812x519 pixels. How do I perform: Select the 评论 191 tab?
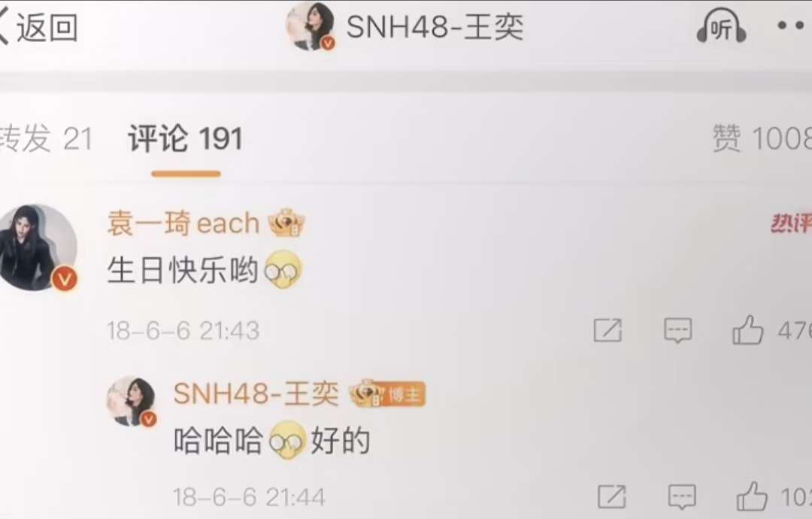tap(186, 138)
